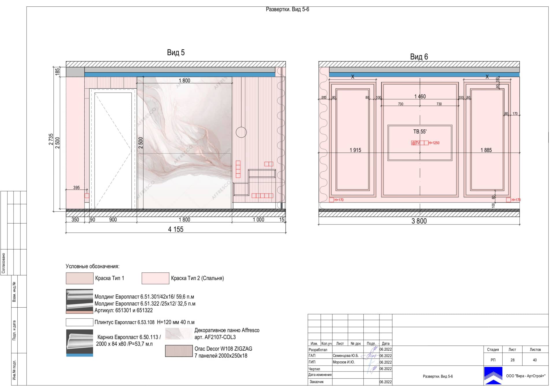Click the 'H=1250' outlet height label
The width and height of the screenshot is (555, 392).
pos(434,143)
